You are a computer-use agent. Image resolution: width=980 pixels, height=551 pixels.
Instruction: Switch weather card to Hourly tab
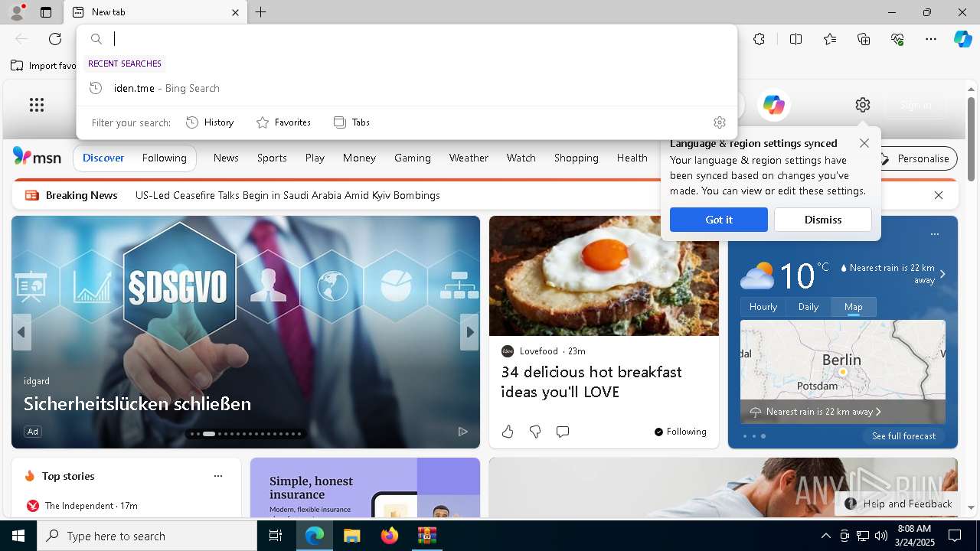click(763, 307)
